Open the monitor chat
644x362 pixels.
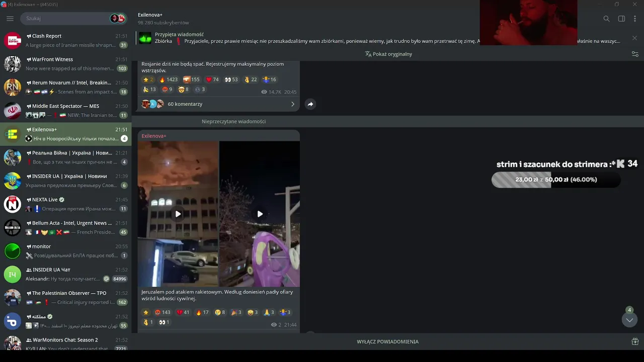66,251
